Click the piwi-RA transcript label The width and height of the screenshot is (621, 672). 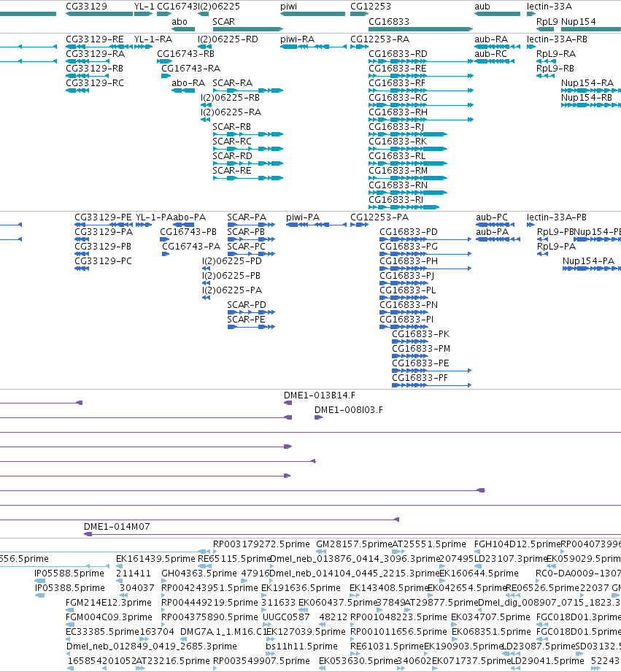point(298,39)
